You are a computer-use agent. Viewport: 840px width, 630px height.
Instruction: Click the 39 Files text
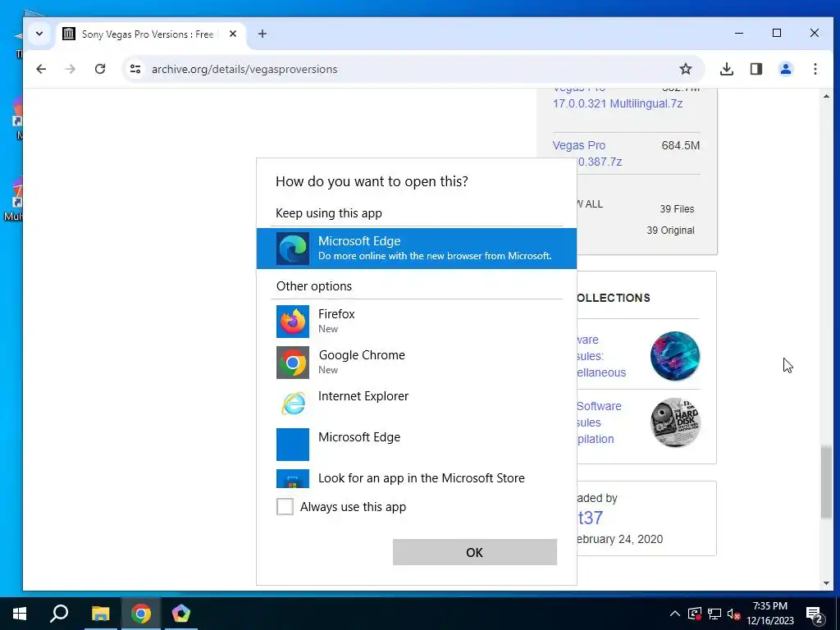coord(677,209)
